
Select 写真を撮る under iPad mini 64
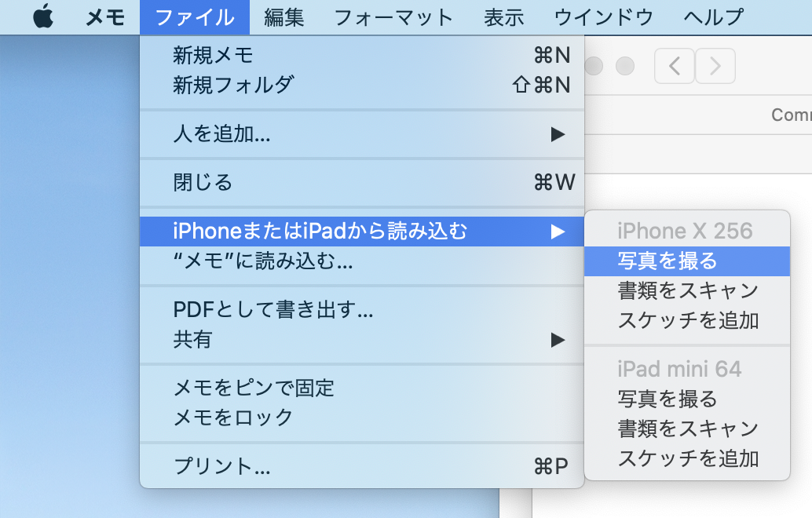tap(687, 399)
